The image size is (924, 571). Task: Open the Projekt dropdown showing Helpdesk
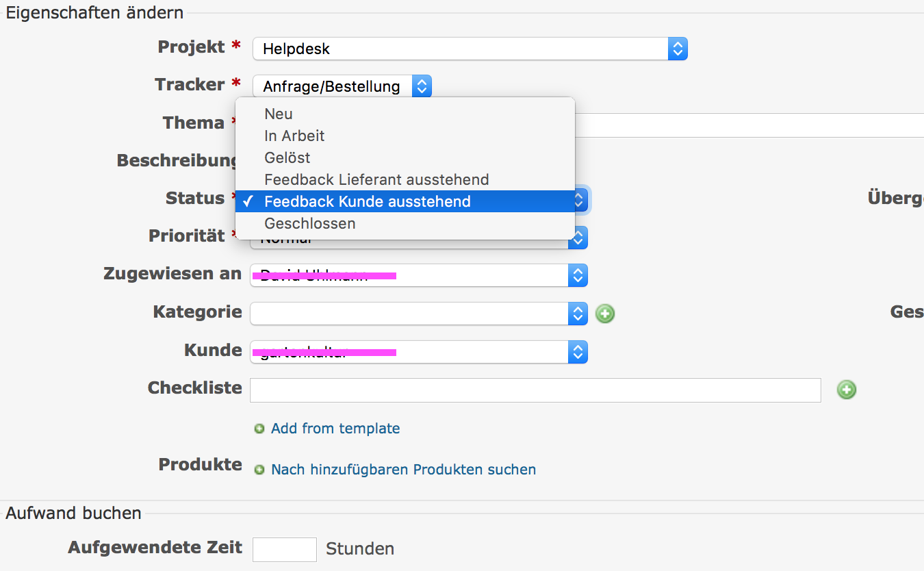pyautogui.click(x=470, y=49)
